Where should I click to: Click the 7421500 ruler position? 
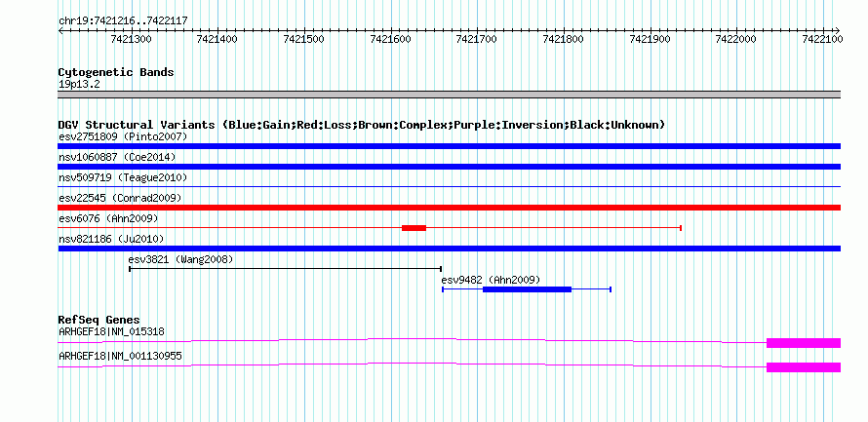tap(304, 40)
